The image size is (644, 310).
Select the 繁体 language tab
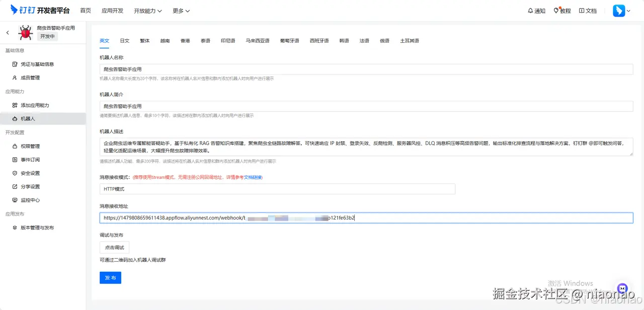pos(144,40)
